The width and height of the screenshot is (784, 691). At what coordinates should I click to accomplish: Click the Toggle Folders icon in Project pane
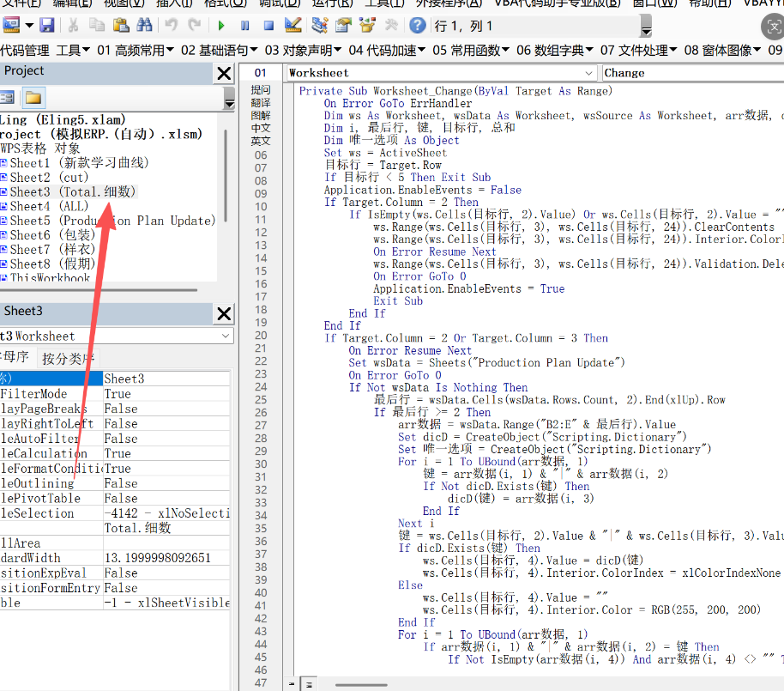pos(33,98)
